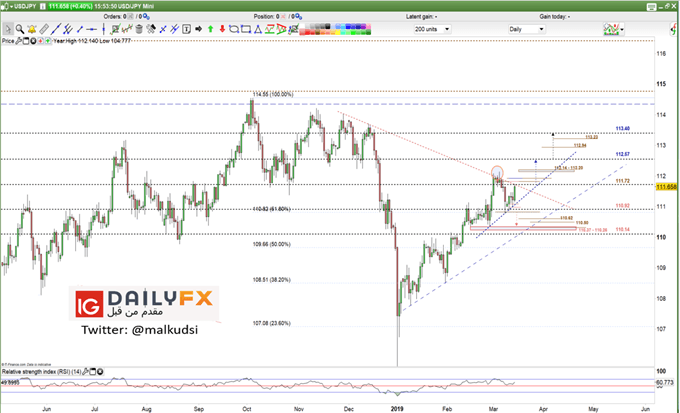
Task: Pick the black color swatch
Action: [327, 26]
